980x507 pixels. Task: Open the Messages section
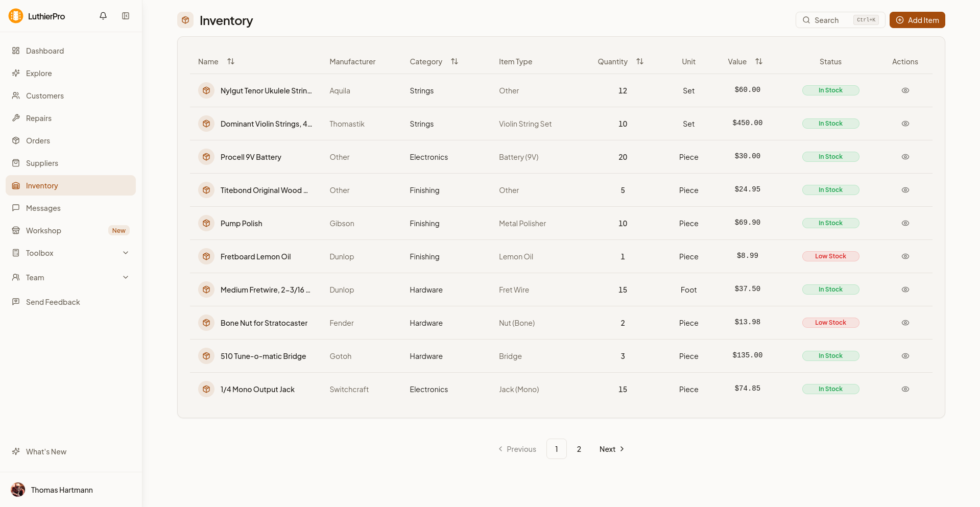(70, 208)
